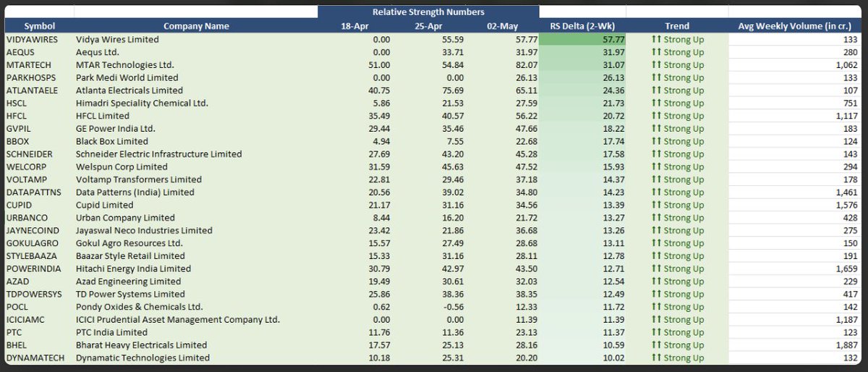Select the GOKULAGRO symbol cell
Viewport: 868px width, 372px height.
pyautogui.click(x=31, y=243)
